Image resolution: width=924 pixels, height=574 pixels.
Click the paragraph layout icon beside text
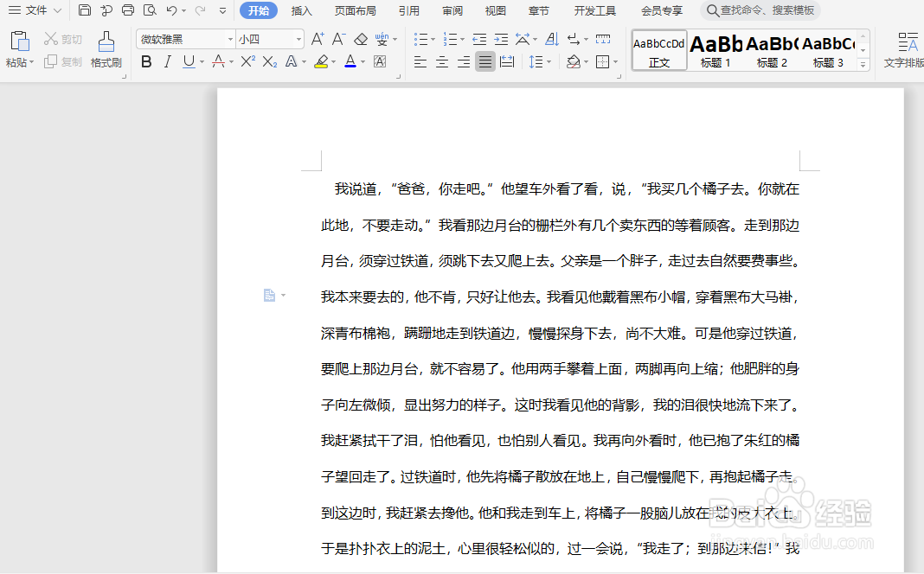pos(269,295)
